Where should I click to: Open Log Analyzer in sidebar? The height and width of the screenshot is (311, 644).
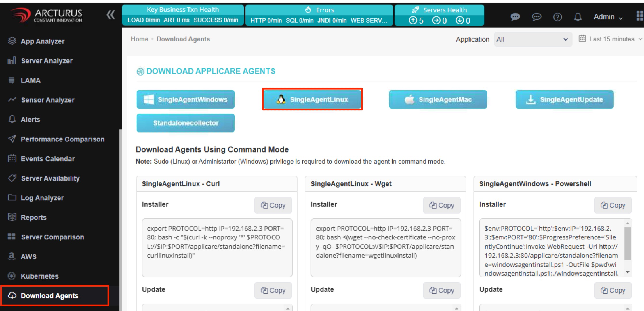coord(42,198)
